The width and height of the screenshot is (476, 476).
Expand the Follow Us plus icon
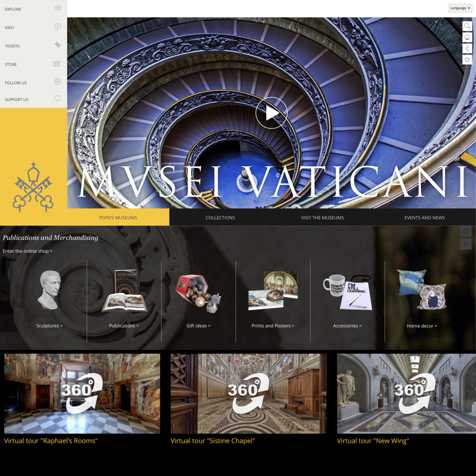[x=58, y=82]
